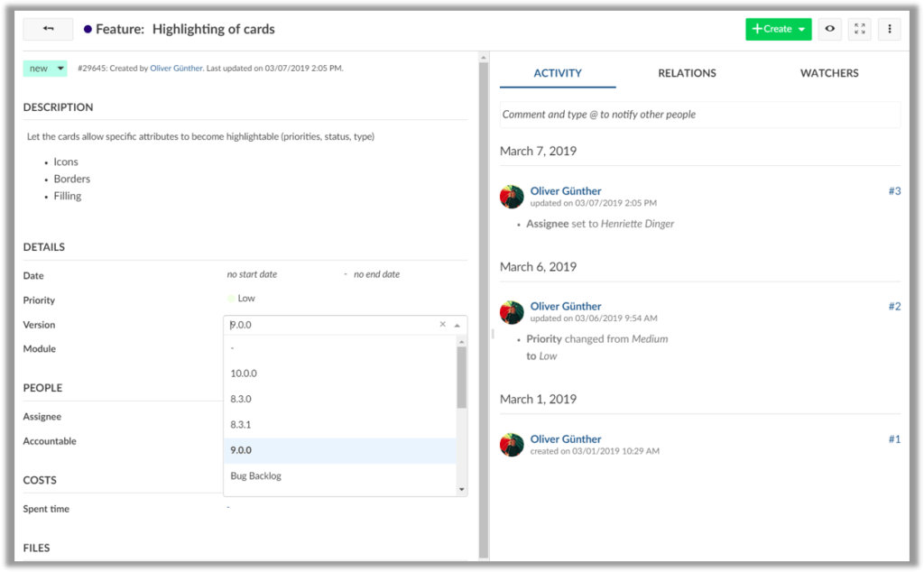
Task: Open activity link #3
Action: coord(893,191)
